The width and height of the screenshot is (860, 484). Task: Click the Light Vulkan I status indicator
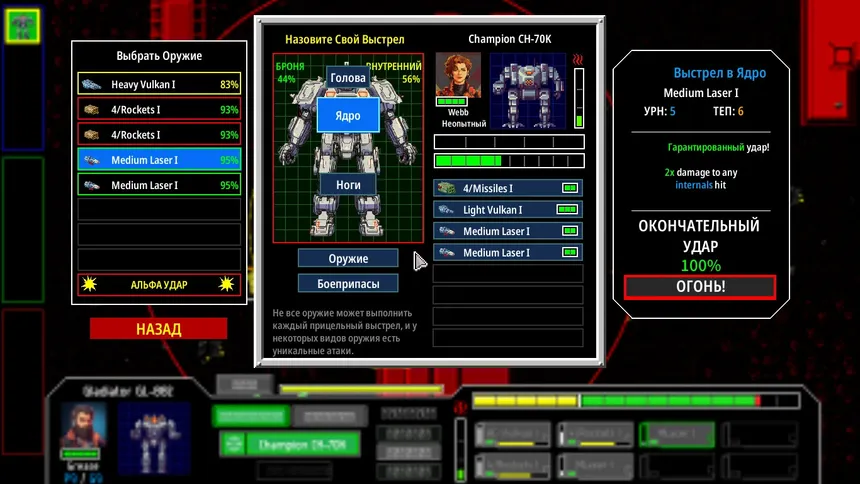[x=567, y=210]
